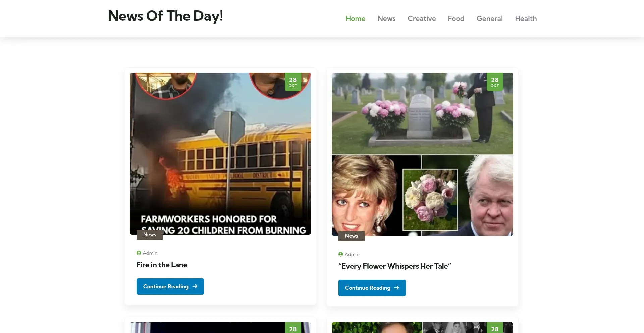Click the 28 Oct date badge on the gravestone image
This screenshot has width=644, height=333.
tap(495, 82)
